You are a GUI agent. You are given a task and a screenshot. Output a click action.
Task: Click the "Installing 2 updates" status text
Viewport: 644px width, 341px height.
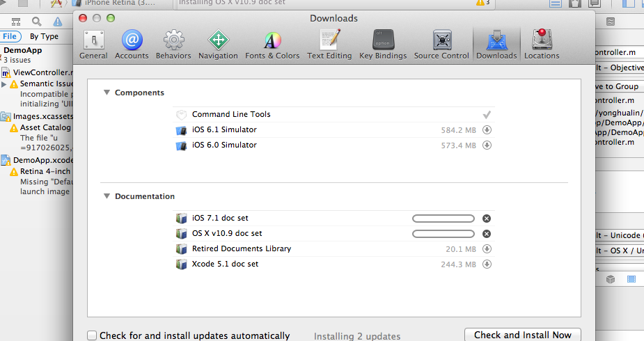357,337
